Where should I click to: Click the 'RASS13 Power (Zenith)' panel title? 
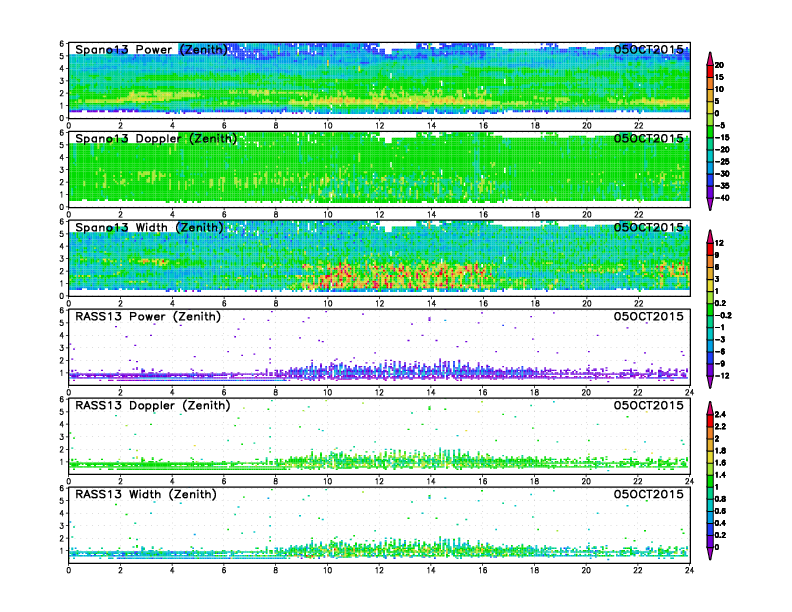pos(147,317)
